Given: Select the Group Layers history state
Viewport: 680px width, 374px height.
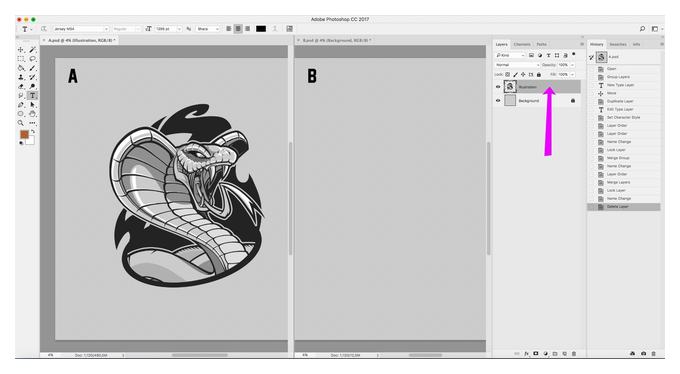Looking at the screenshot, I should click(624, 77).
